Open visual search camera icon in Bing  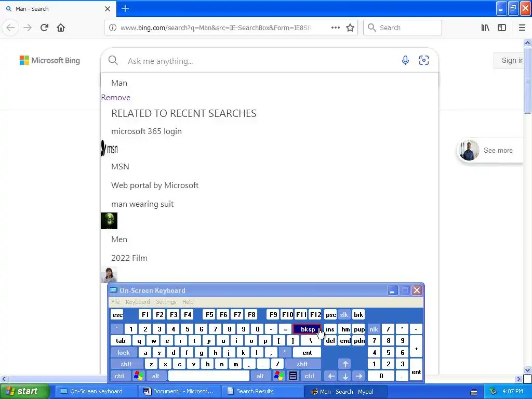click(x=424, y=60)
